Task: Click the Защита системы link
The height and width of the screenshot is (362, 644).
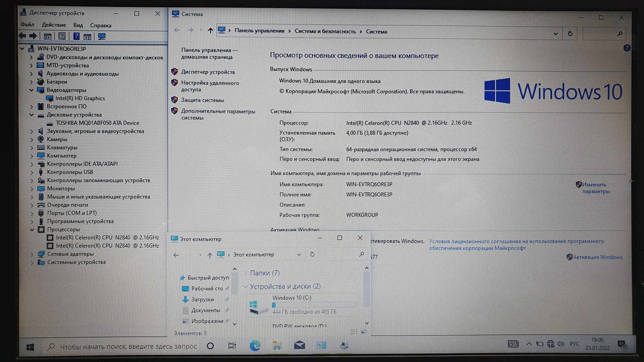Action: (203, 100)
